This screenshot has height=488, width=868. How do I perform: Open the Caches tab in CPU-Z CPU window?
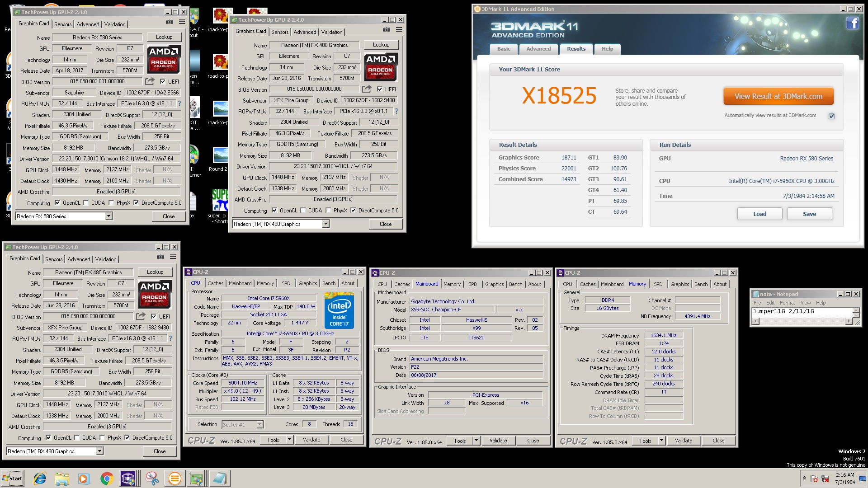point(215,283)
